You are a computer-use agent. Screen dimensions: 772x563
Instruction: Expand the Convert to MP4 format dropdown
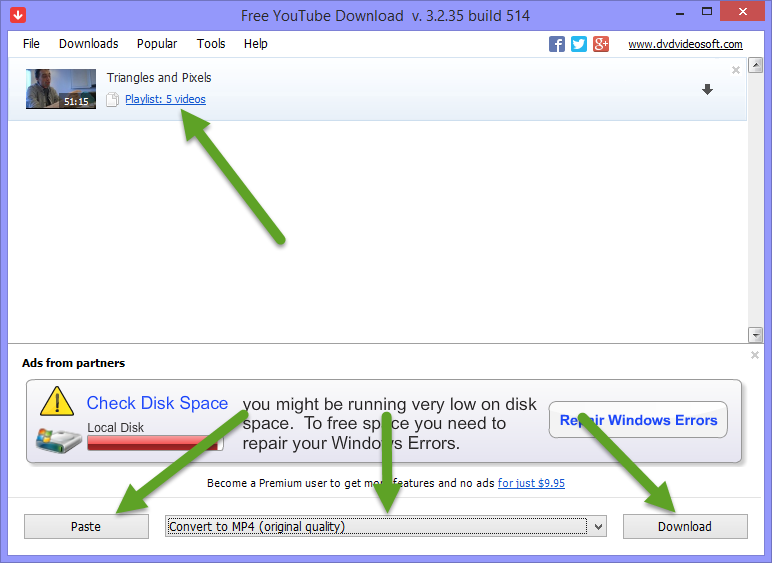click(x=598, y=527)
